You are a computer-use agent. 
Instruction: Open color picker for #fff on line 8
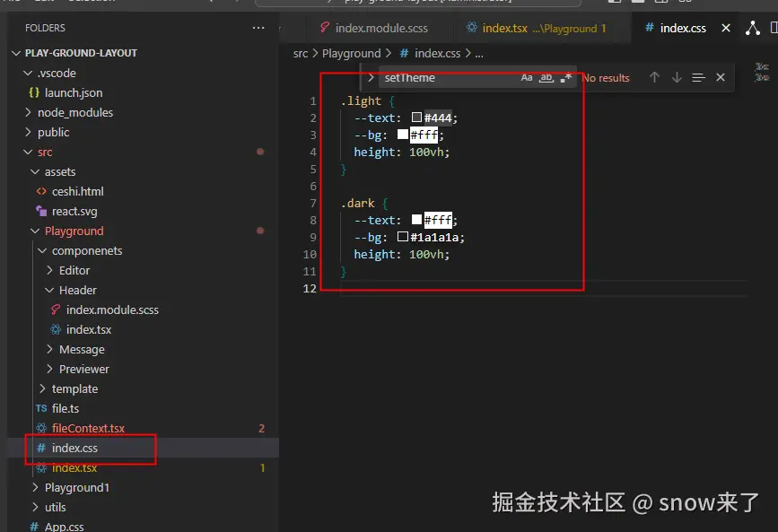pos(416,220)
